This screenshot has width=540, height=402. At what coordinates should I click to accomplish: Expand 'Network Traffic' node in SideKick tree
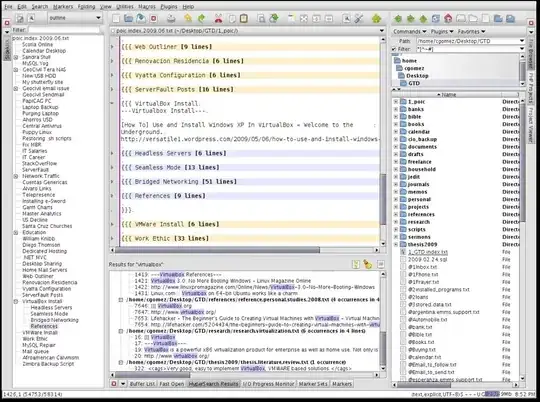coord(16,176)
